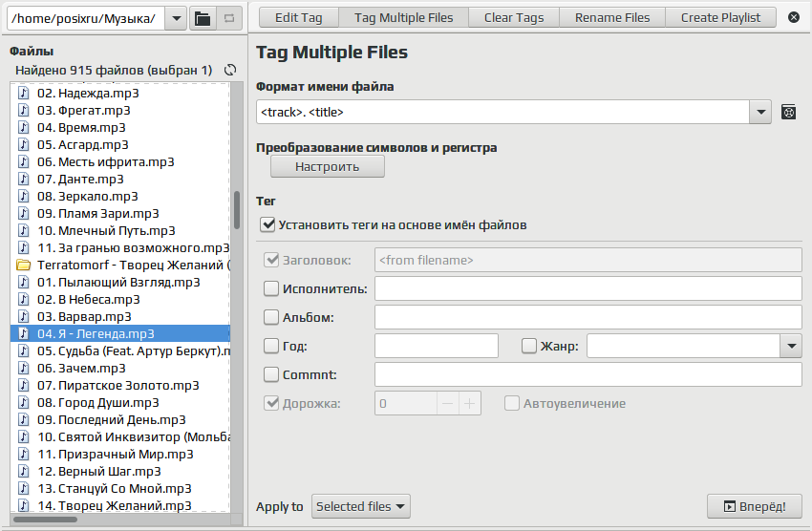Select file 02. В Небеса.mp3
Screen dimensions: 812x531
click(119, 299)
